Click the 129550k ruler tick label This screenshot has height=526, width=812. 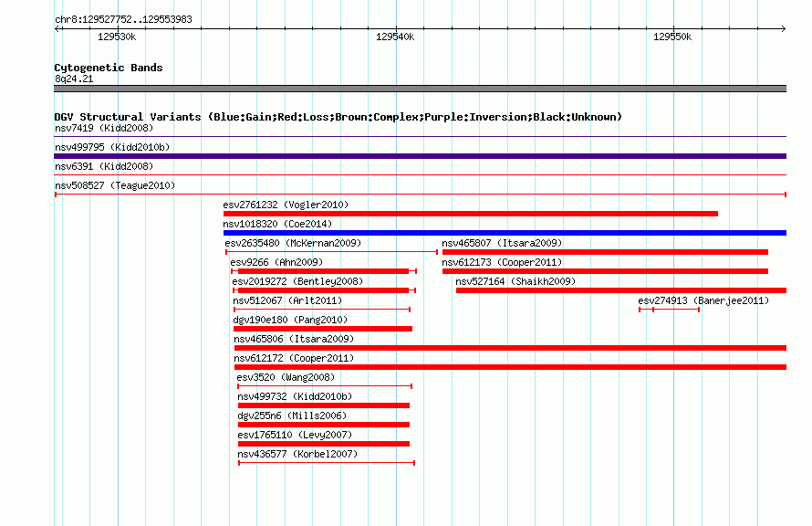coord(672,37)
